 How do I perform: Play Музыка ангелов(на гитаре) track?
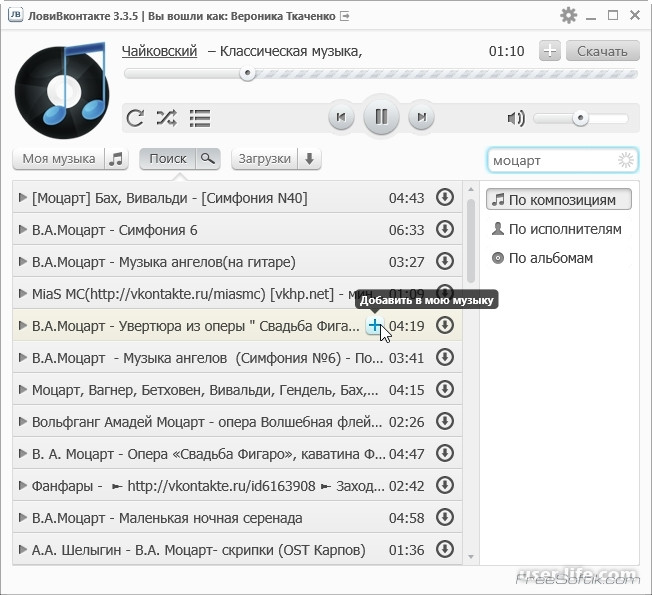coord(23,262)
